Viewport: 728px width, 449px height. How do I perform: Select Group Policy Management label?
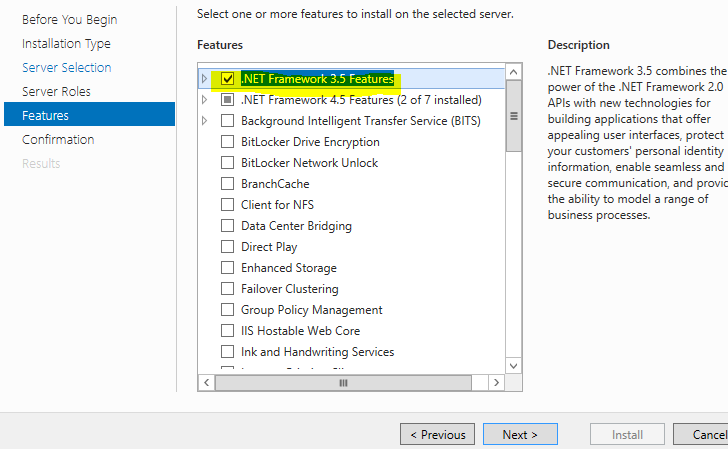pos(312,310)
